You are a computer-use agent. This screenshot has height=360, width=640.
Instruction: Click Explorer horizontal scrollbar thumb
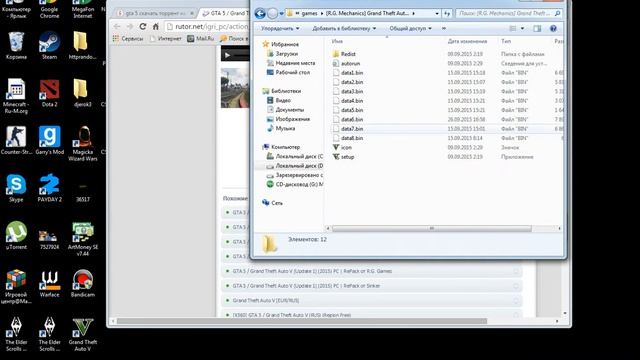click(x=431, y=228)
